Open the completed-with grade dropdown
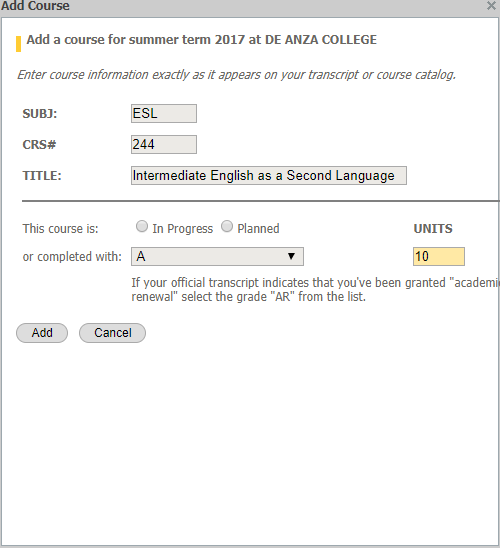 click(x=217, y=257)
